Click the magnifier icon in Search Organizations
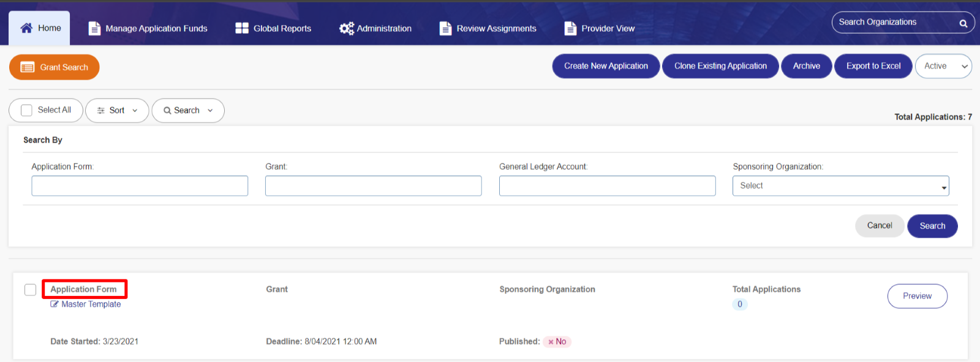This screenshot has height=362, width=980. pos(963,23)
